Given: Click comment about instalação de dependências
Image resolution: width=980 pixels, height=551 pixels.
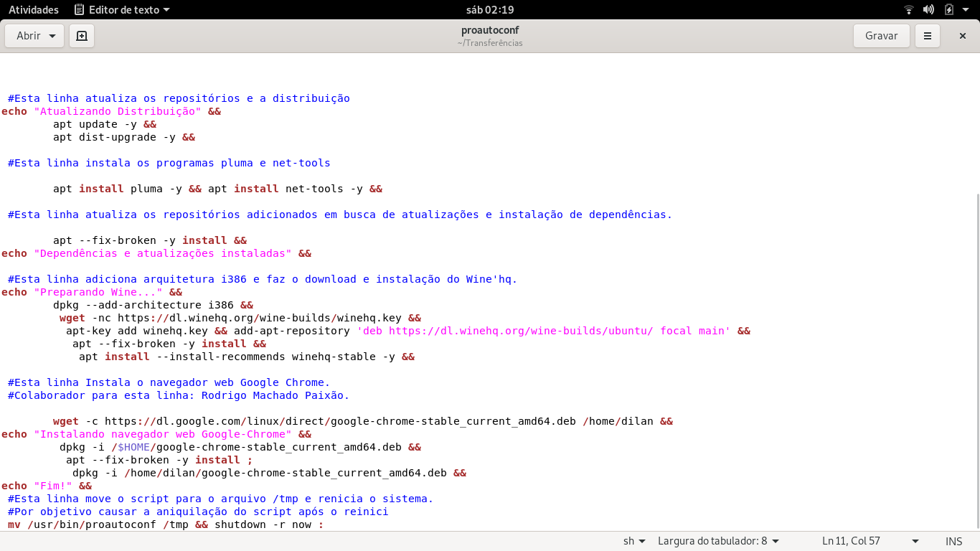Looking at the screenshot, I should 340,215.
